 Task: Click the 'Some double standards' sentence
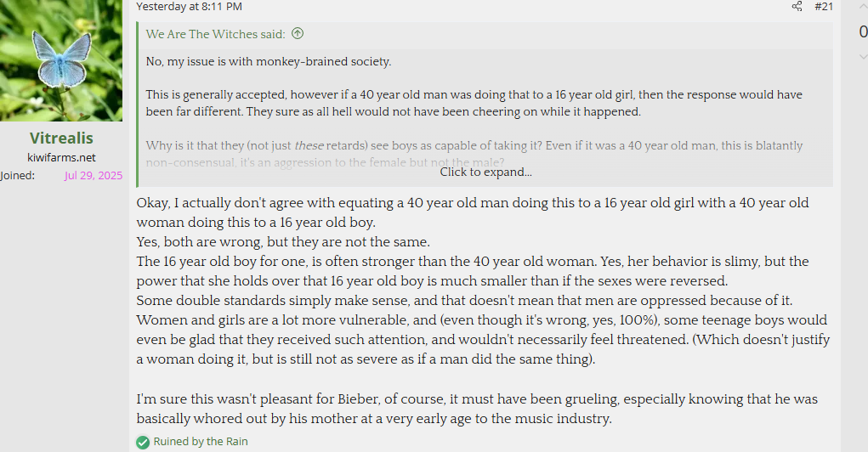point(464,301)
